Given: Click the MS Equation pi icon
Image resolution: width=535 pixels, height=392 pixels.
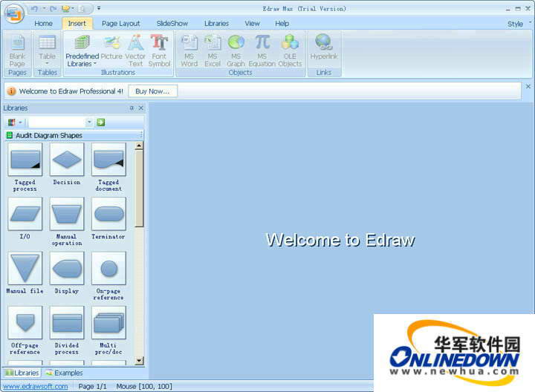Looking at the screenshot, I should (x=262, y=43).
